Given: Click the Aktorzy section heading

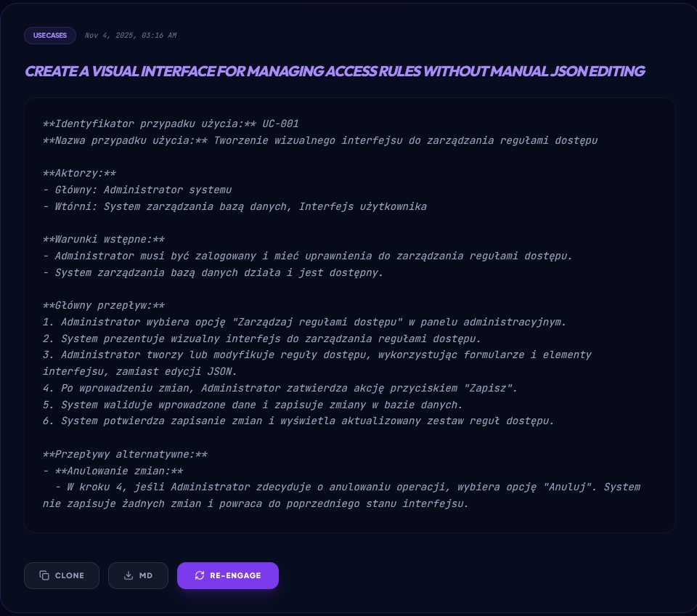Looking at the screenshot, I should click(x=80, y=173).
